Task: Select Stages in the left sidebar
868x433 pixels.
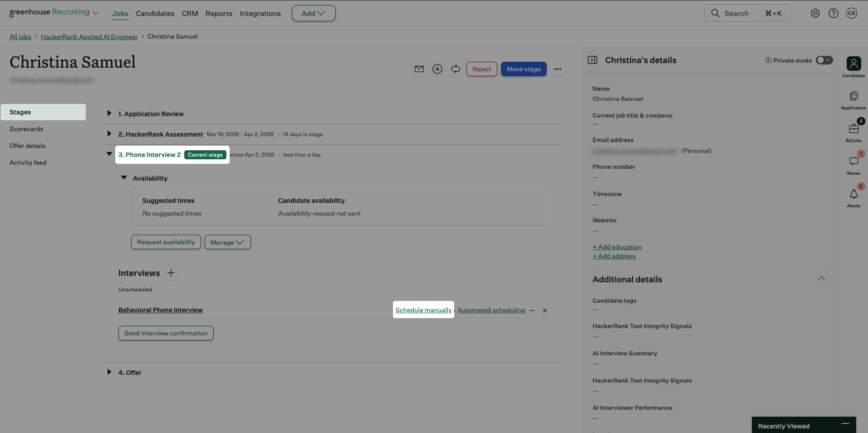Action: tap(43, 112)
